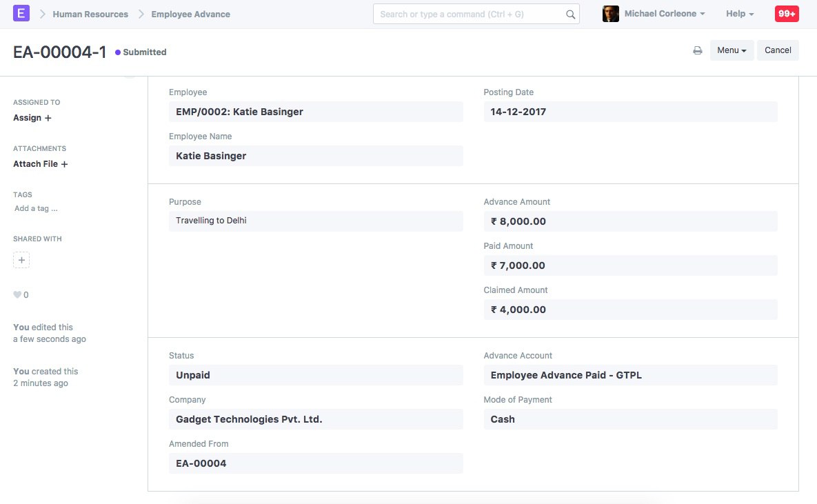This screenshot has height=504, width=817.
Task: Add a tag in Tags field
Action: [x=36, y=208]
